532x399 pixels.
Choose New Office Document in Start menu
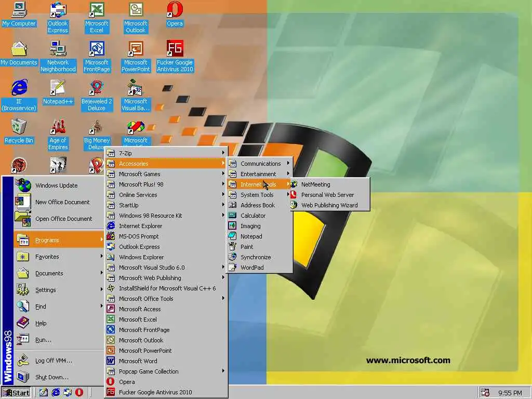tap(59, 202)
